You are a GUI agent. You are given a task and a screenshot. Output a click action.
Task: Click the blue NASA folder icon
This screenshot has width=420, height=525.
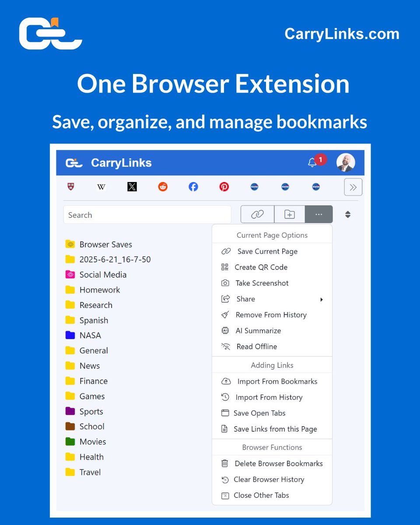click(70, 335)
